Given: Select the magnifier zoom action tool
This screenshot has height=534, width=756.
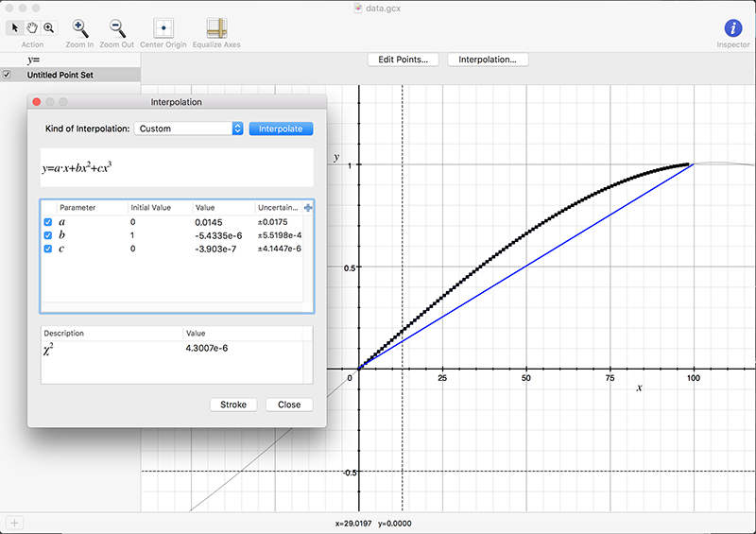Looking at the screenshot, I should (x=49, y=28).
